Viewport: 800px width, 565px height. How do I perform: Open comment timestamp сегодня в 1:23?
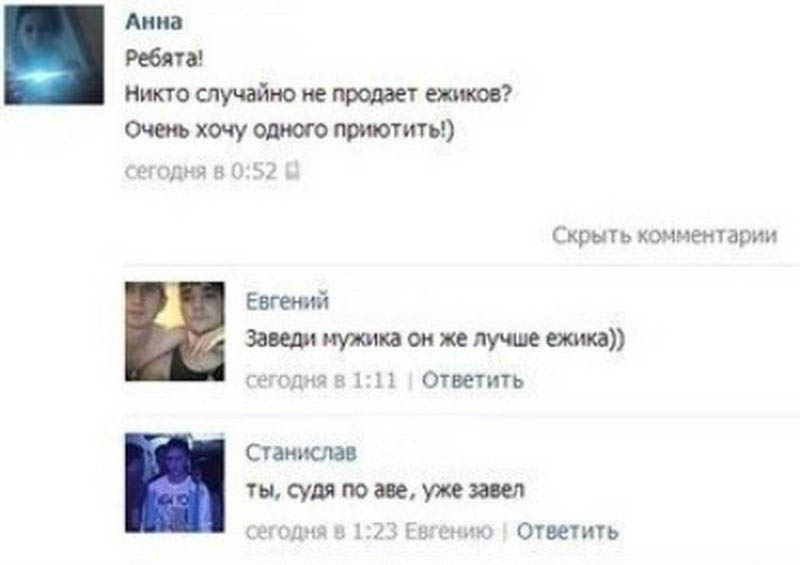click(321, 531)
